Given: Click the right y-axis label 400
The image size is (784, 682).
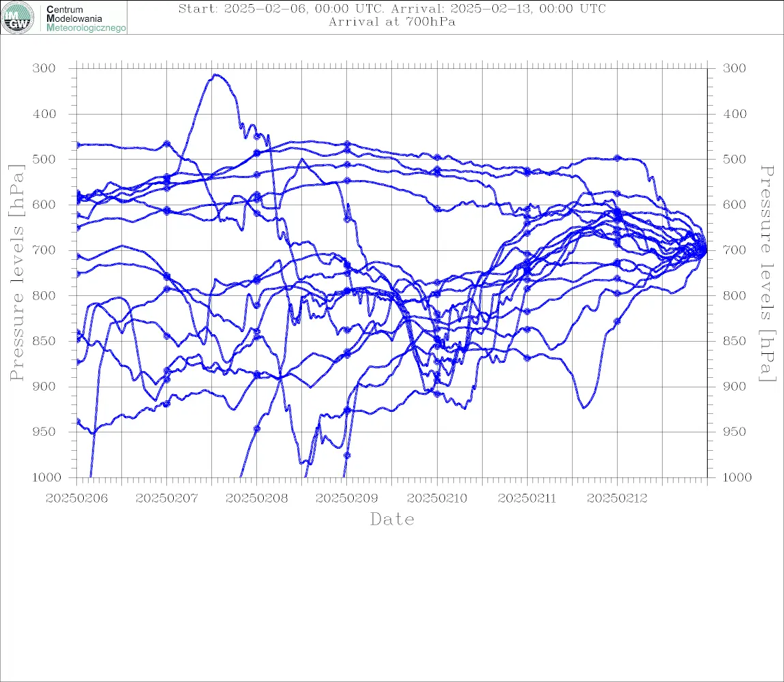Looking at the screenshot, I should point(734,114).
